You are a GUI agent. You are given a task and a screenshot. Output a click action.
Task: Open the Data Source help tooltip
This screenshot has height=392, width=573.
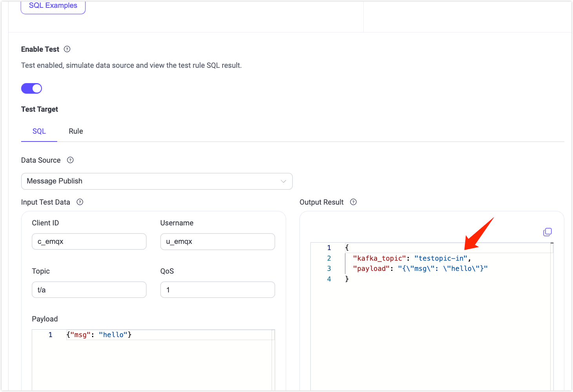[x=70, y=160]
